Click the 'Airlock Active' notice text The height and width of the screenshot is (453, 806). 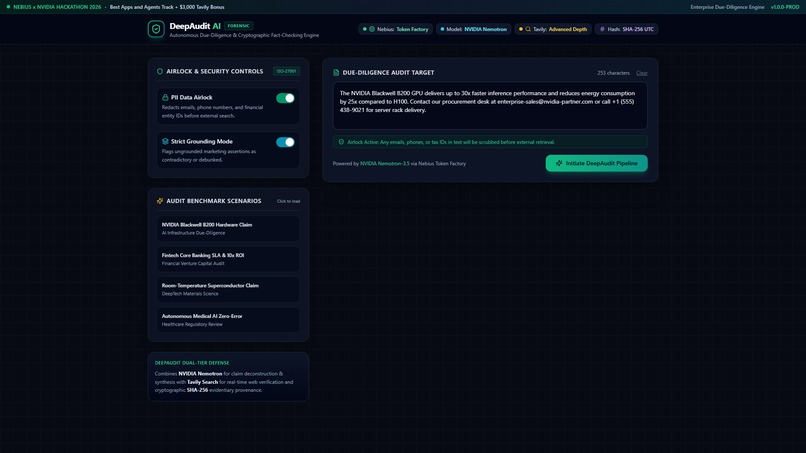point(451,142)
